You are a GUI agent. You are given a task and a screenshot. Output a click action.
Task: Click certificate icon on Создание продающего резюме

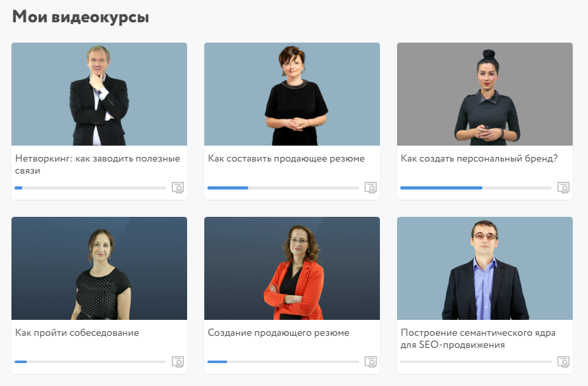click(370, 362)
